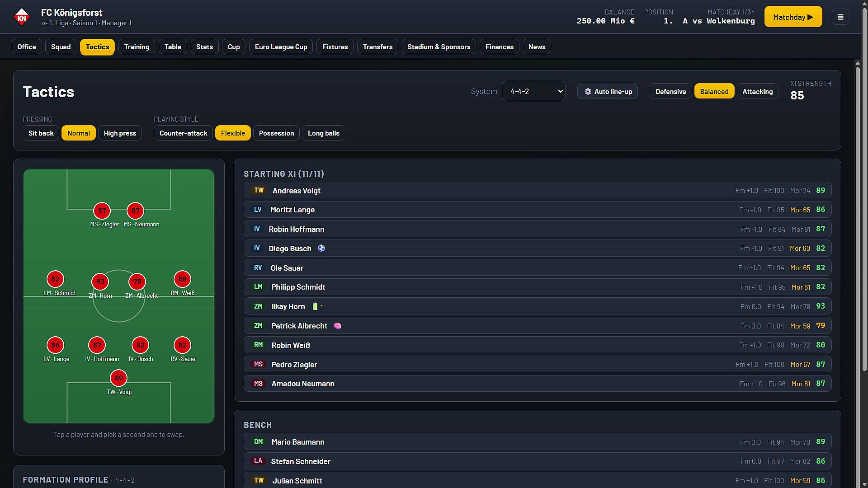
Task: Click the battery icon beside Ilkay Horn
Action: 315,306
